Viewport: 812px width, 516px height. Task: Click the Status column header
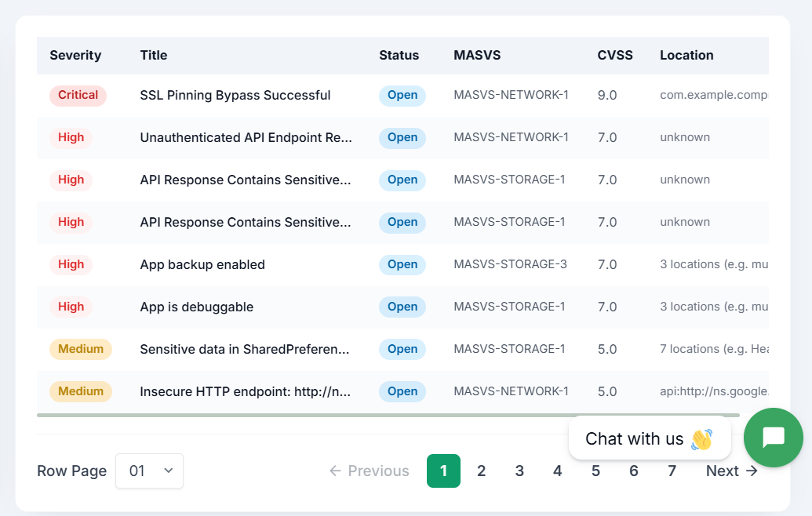click(399, 56)
